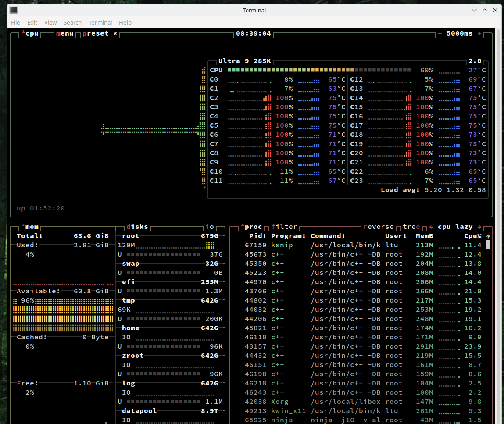Select the Xorg process row
Viewport: 504px width, 424px height.
coord(363,402)
